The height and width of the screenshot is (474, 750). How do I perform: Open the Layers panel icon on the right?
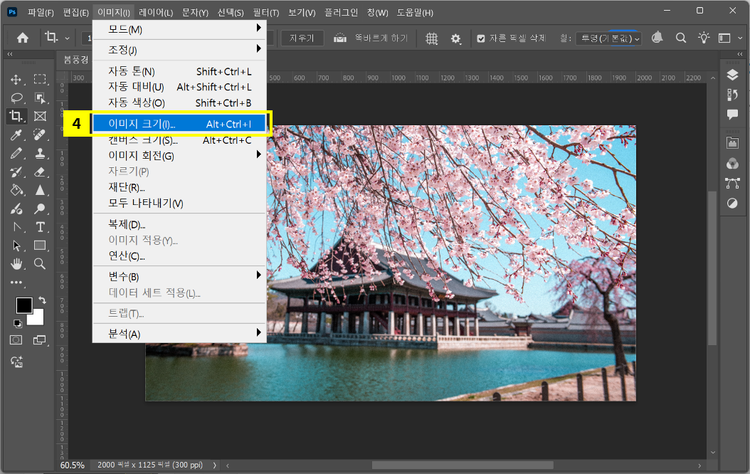(732, 75)
